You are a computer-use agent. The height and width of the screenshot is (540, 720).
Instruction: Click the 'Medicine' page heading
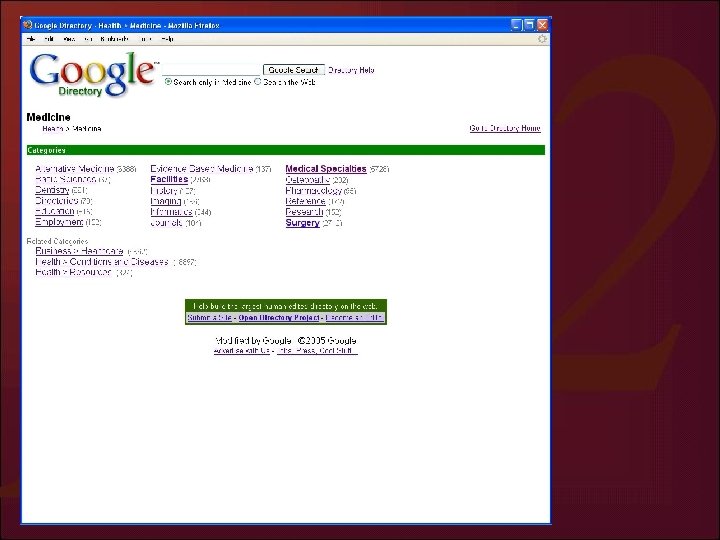click(48, 117)
